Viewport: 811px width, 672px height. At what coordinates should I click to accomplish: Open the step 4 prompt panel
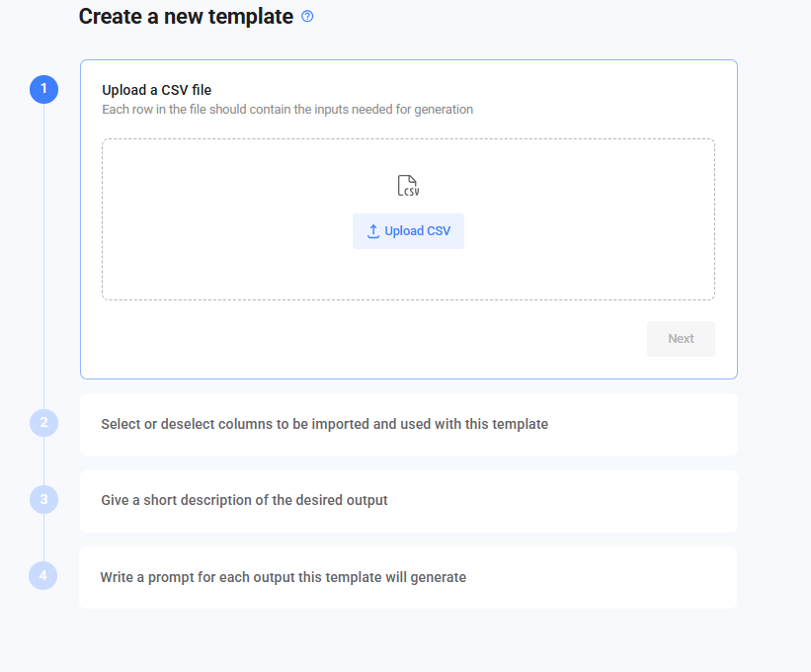tap(408, 577)
